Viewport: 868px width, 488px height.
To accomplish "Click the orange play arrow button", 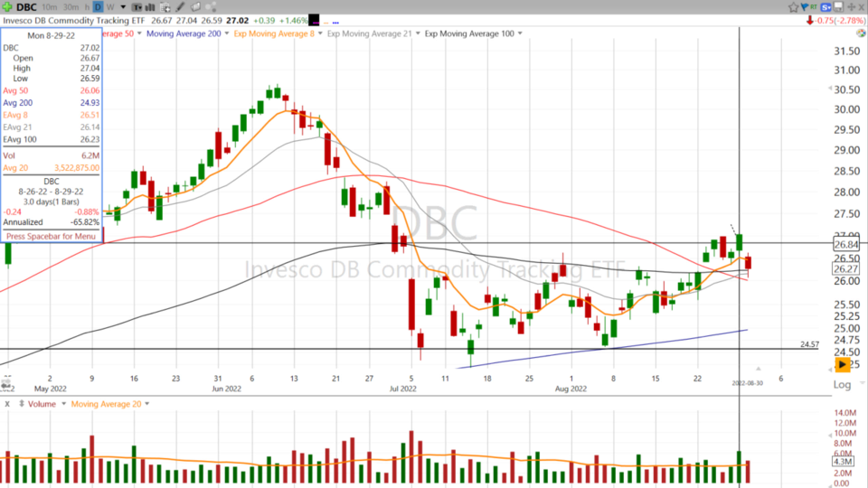I will pyautogui.click(x=842, y=364).
